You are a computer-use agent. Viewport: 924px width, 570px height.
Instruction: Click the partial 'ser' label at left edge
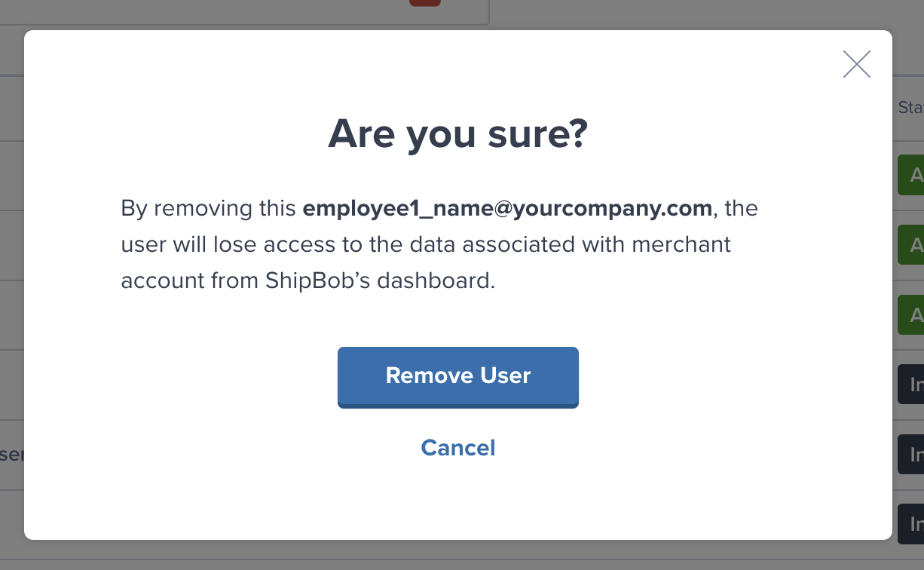coord(14,454)
